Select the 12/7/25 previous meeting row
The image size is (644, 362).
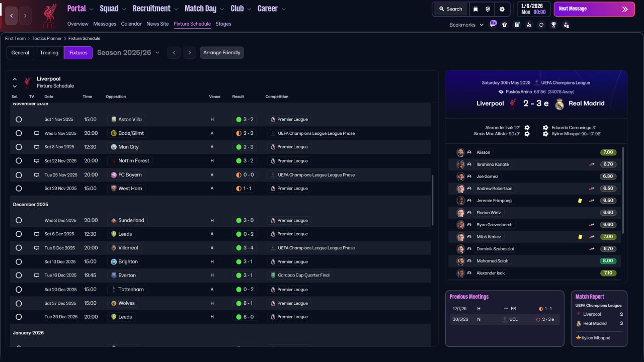505,309
